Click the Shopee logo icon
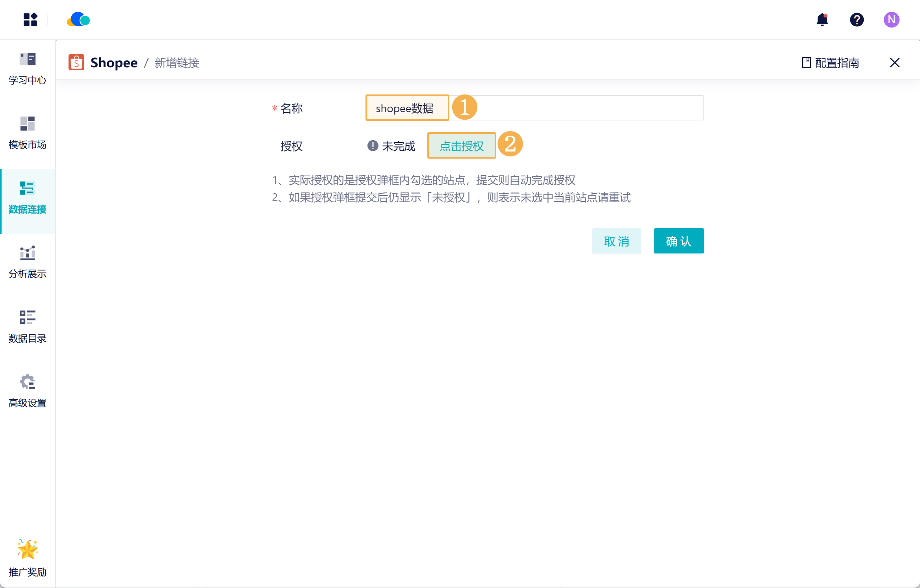The image size is (920, 588). [x=76, y=63]
